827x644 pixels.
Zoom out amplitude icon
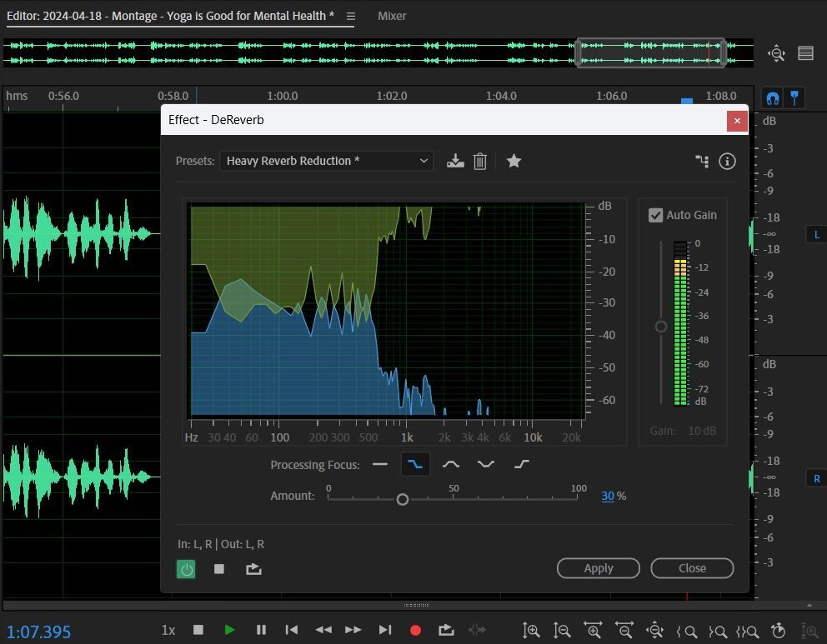[562, 631]
